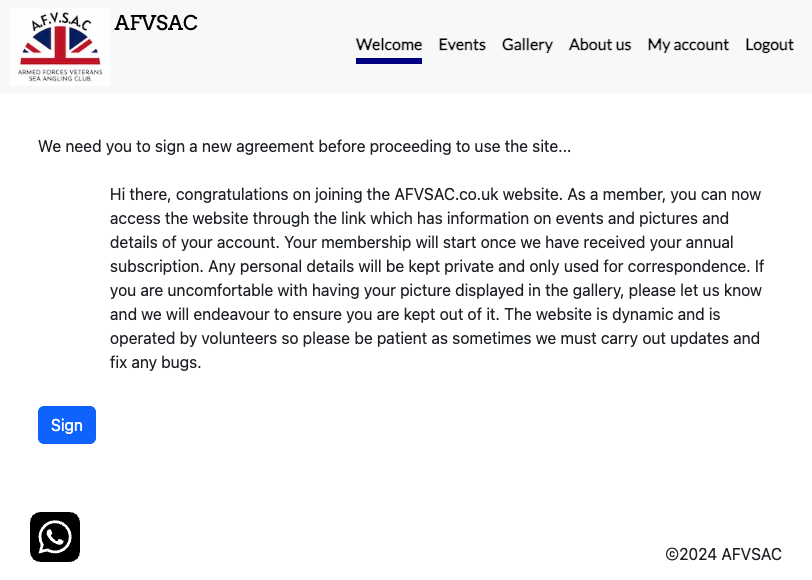Image resolution: width=812 pixels, height=580 pixels.
Task: Go to the Events page
Action: pos(462,44)
